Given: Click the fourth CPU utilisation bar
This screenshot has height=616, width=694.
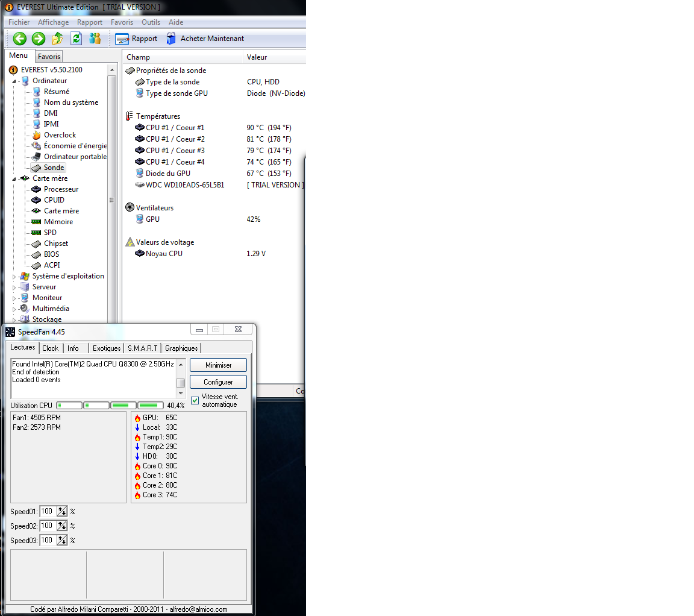Looking at the screenshot, I should (x=151, y=405).
